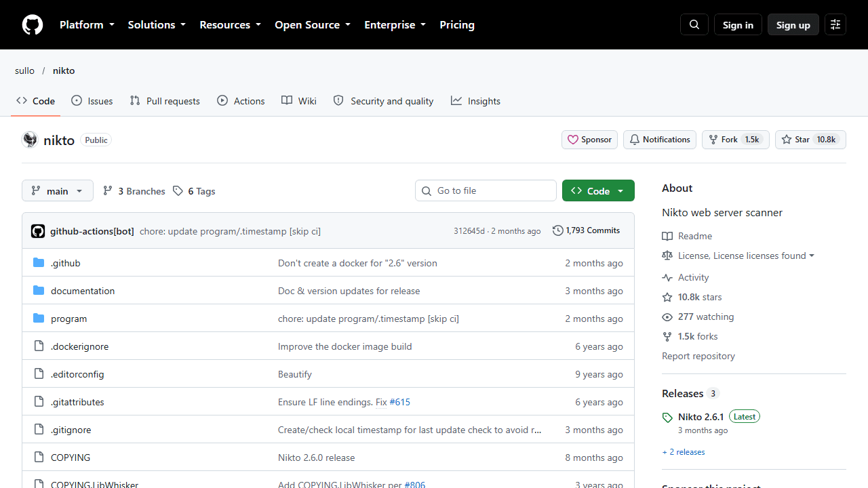Click the github-actions[bot] avatar icon
This screenshot has height=488, width=868.
[38, 231]
